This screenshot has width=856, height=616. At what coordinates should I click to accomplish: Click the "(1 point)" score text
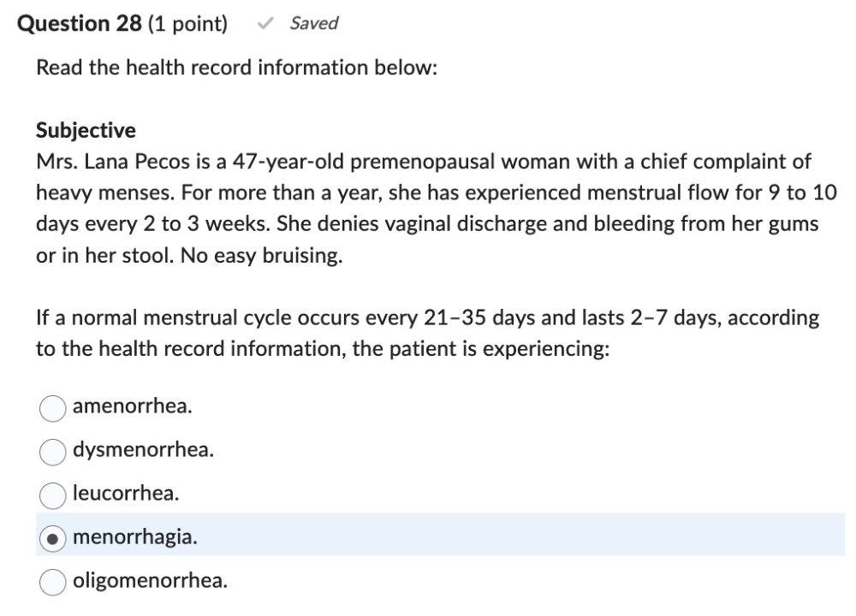(x=188, y=24)
